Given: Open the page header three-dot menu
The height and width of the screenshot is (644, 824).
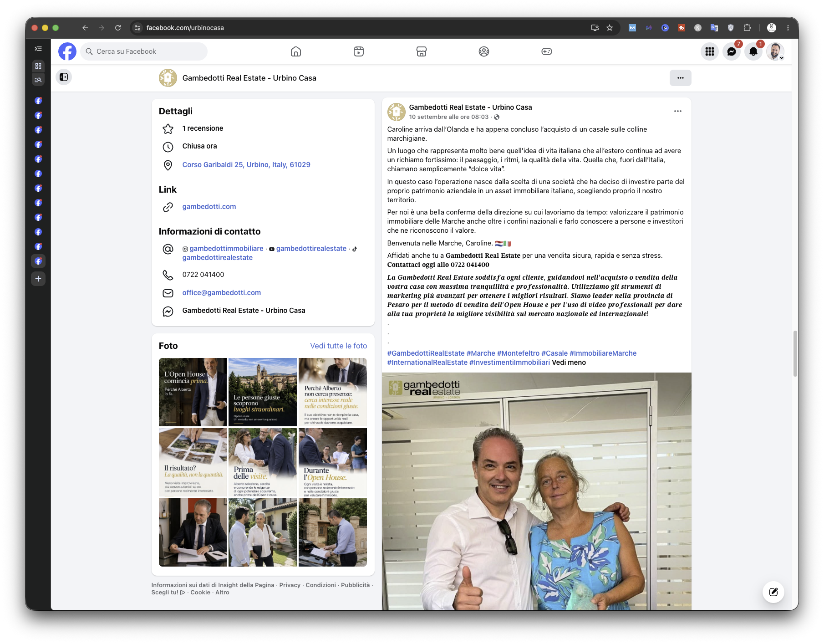Looking at the screenshot, I should point(681,78).
